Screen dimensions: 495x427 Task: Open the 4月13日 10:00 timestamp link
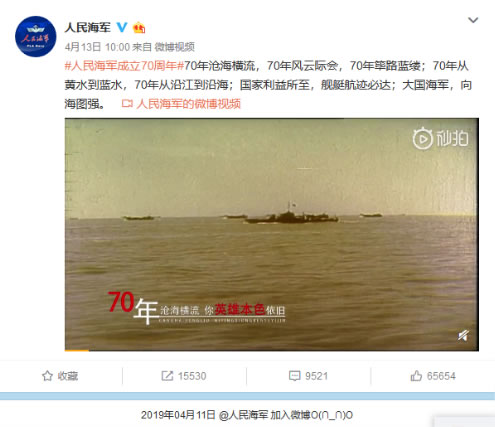(97, 47)
